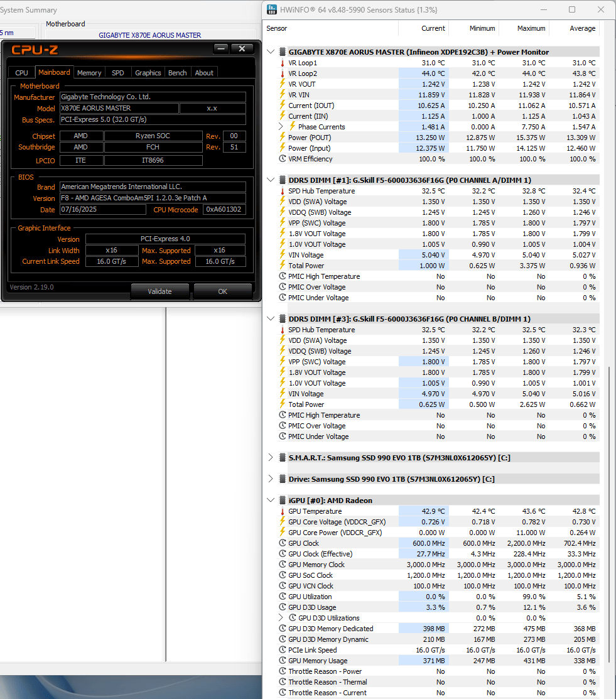Click the CPU Microcode value 0xA601302
Screen dimensions: 616x699
224,210
